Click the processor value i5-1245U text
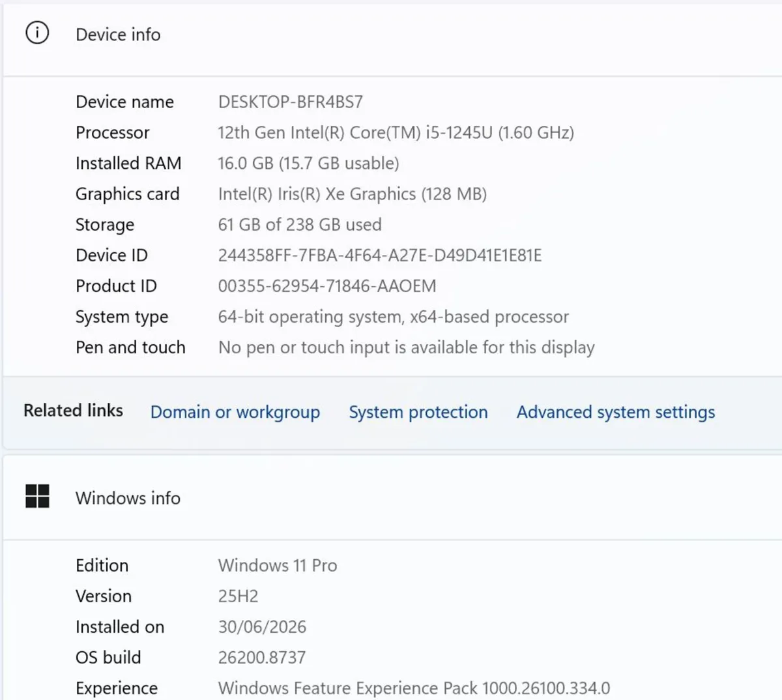The width and height of the screenshot is (782, 700). [396, 132]
